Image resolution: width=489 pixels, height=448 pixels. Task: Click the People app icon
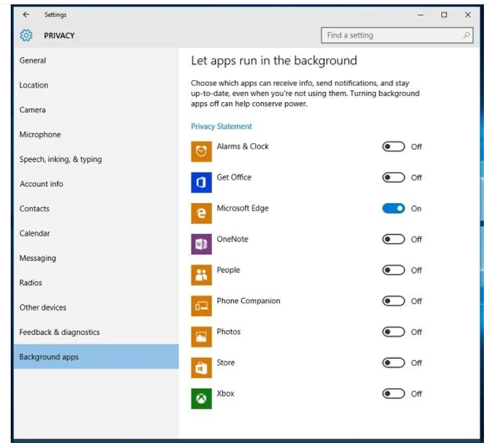[201, 275]
